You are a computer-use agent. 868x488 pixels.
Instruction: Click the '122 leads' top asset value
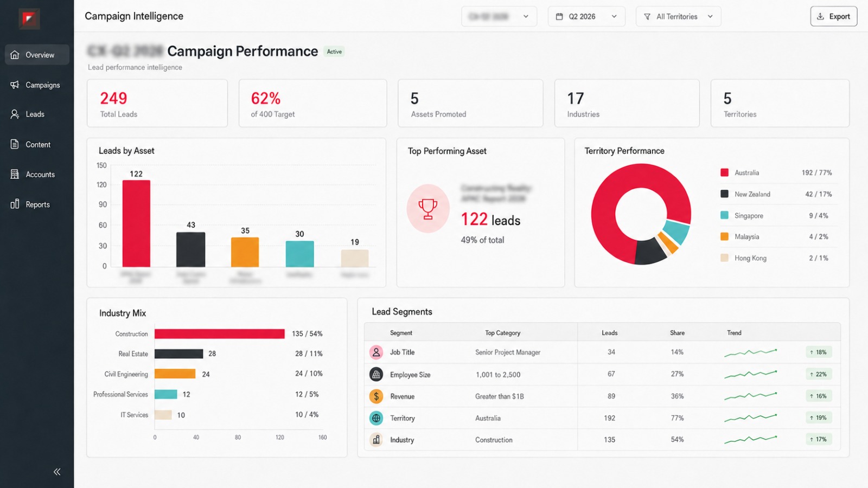pyautogui.click(x=490, y=220)
